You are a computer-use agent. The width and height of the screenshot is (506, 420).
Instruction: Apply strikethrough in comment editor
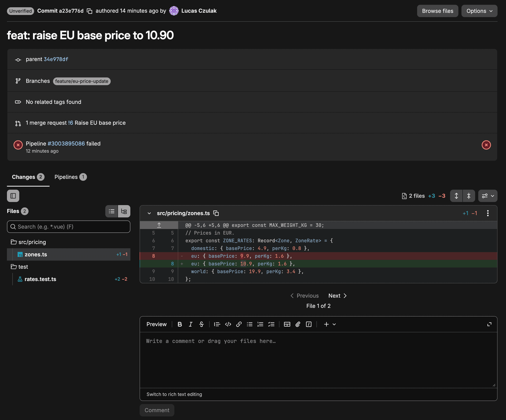[201, 324]
